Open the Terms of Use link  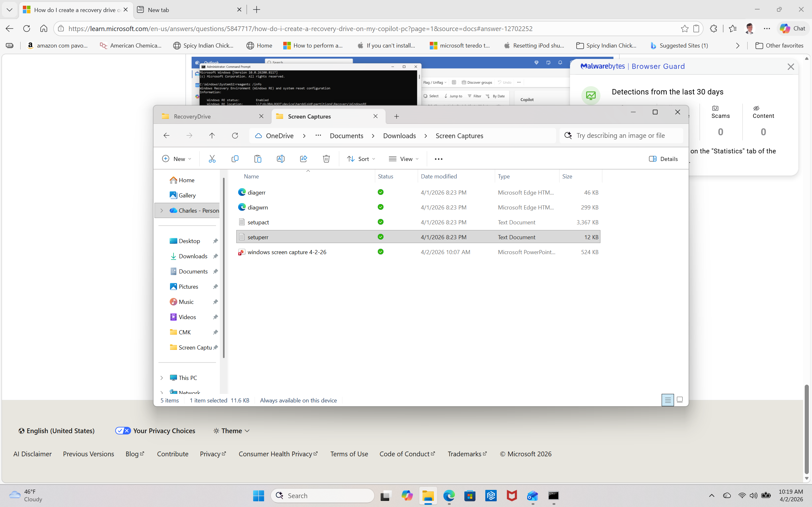349,454
